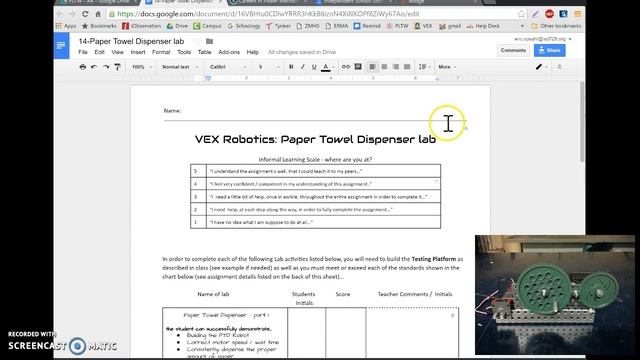Open the Add-ons menu
This screenshot has width=640, height=360.
[x=229, y=52]
